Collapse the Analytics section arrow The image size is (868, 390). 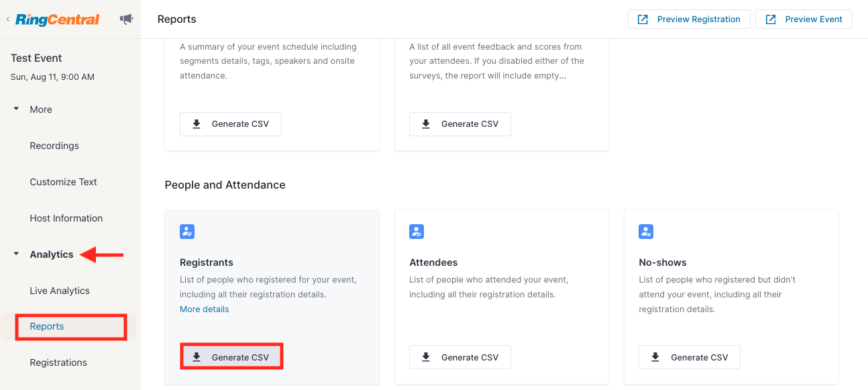(x=16, y=254)
